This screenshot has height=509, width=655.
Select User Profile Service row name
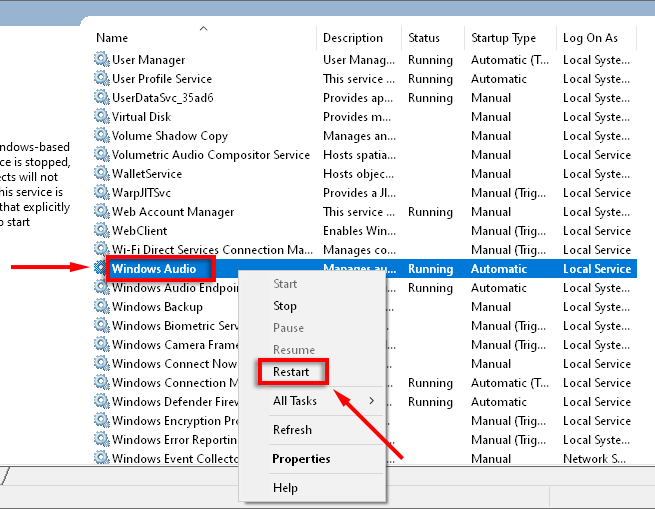(x=162, y=79)
